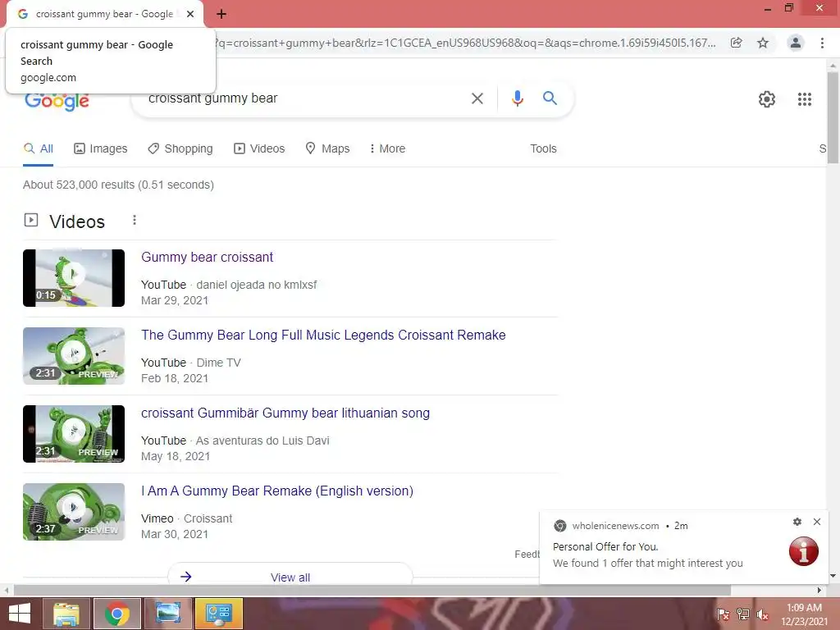
Task: Switch to the Videos tab
Action: point(259,149)
